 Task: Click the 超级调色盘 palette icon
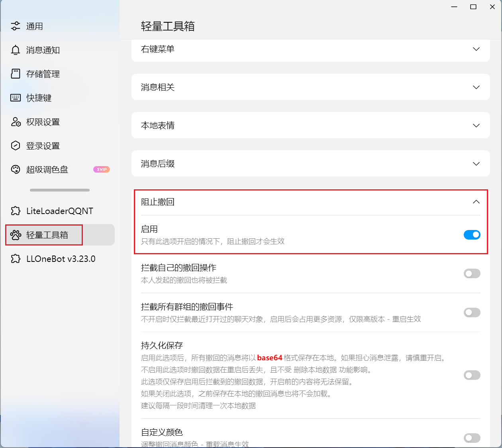coord(16,169)
